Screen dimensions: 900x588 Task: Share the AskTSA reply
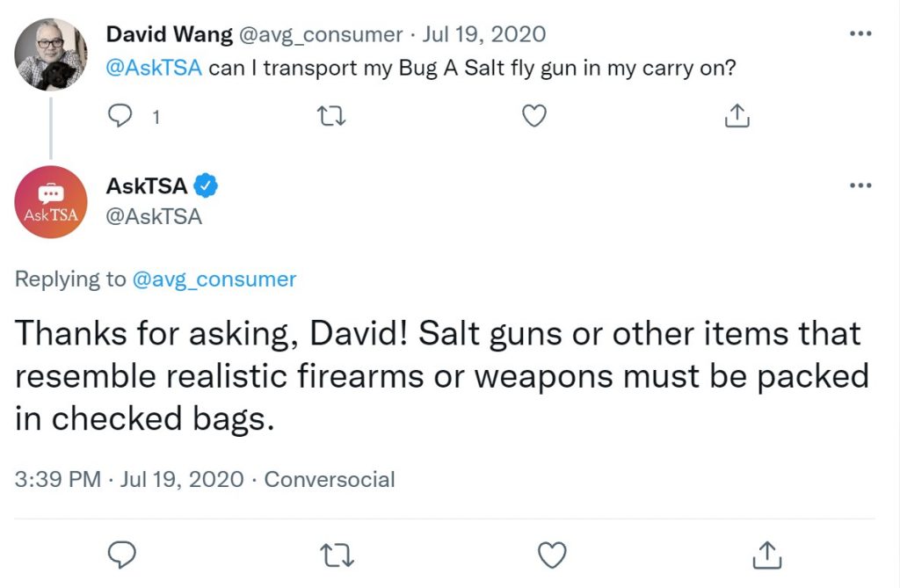(766, 554)
